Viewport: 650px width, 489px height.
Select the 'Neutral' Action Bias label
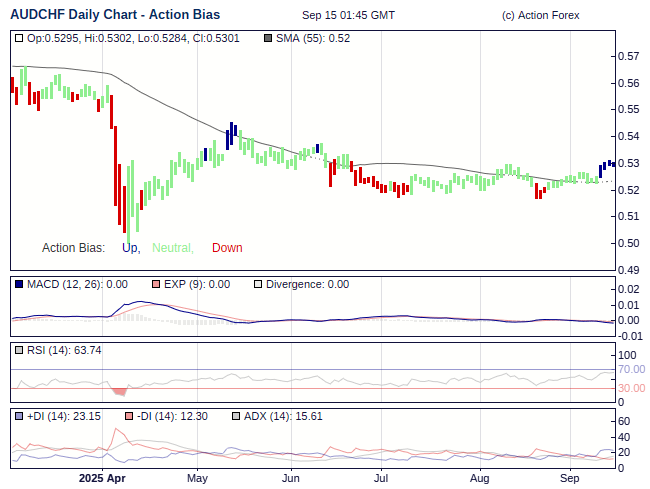172,248
